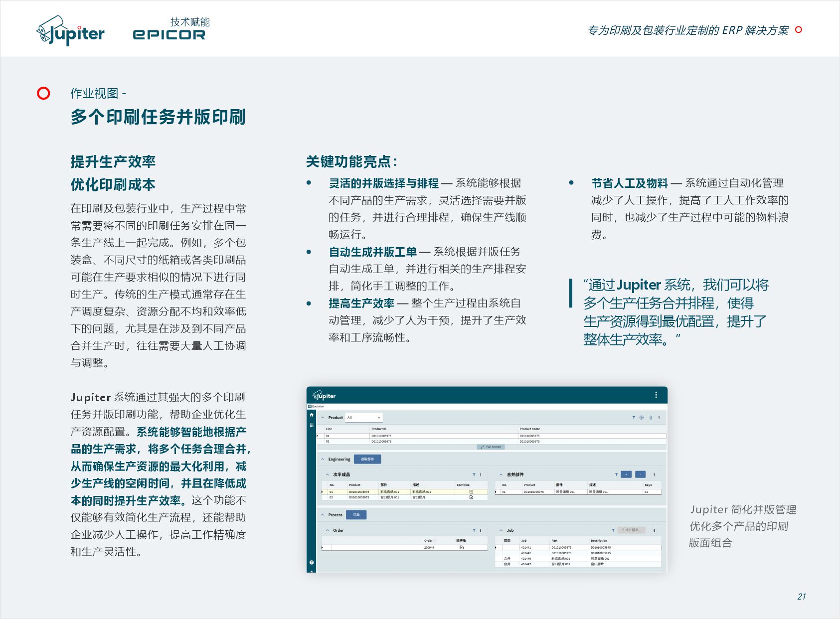Select product ID D01010005976 in line 02

tap(381, 442)
